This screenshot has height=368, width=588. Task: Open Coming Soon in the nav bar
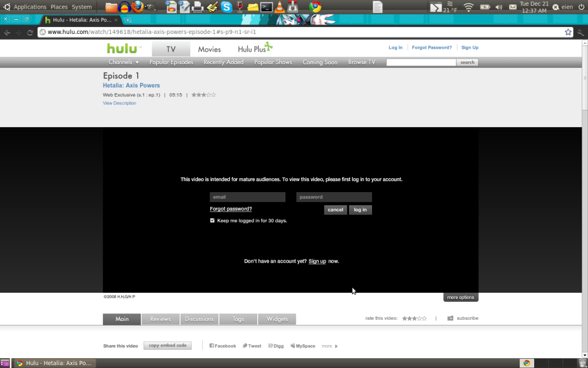320,62
